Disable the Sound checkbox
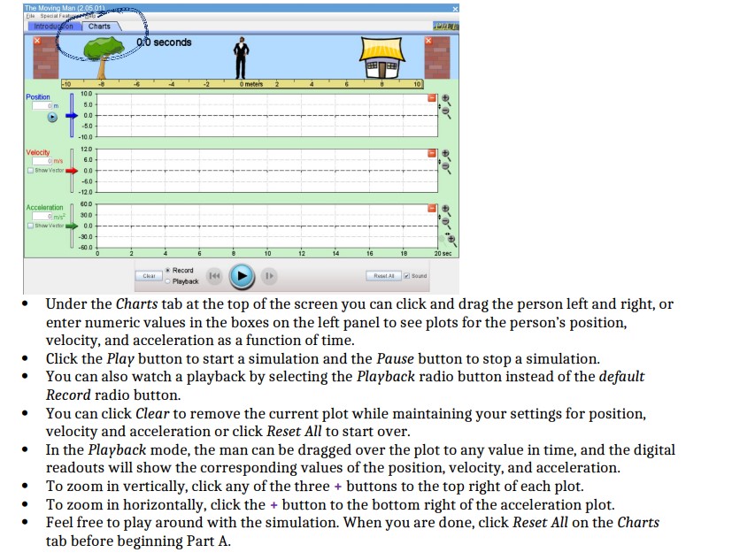This screenshot has height=560, width=732. (x=407, y=276)
